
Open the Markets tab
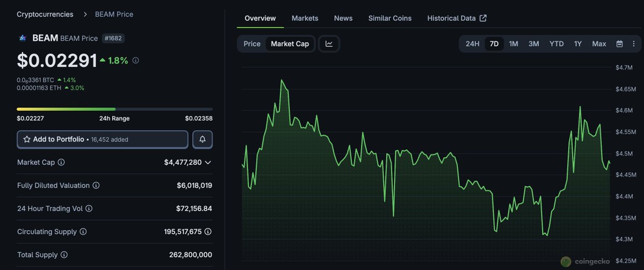305,18
